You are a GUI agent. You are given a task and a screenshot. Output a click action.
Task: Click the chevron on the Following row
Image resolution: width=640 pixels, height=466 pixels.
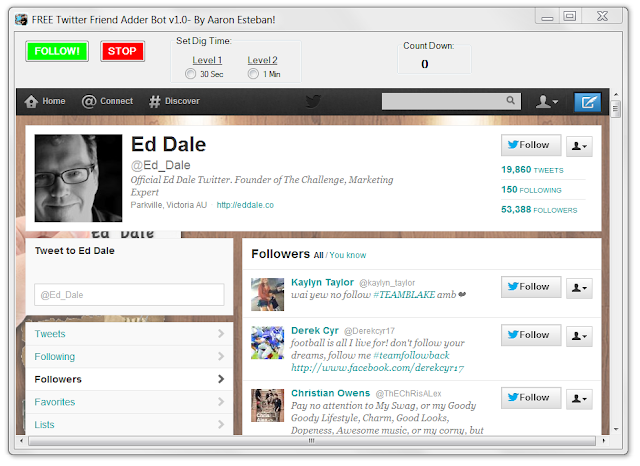coord(221,357)
